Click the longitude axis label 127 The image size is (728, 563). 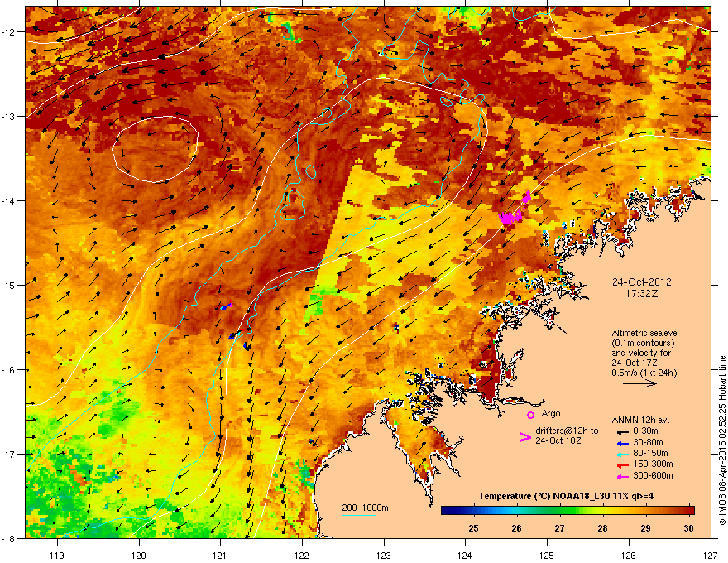click(711, 555)
